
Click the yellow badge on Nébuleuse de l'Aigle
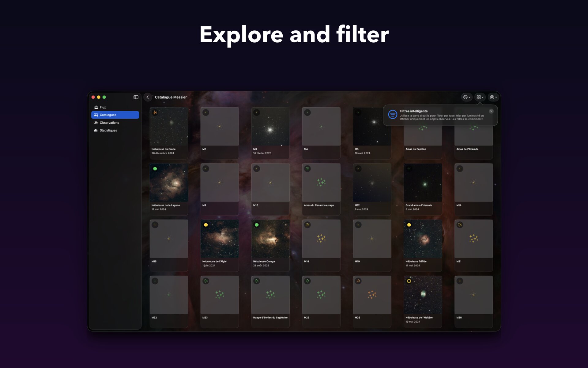[x=206, y=225]
